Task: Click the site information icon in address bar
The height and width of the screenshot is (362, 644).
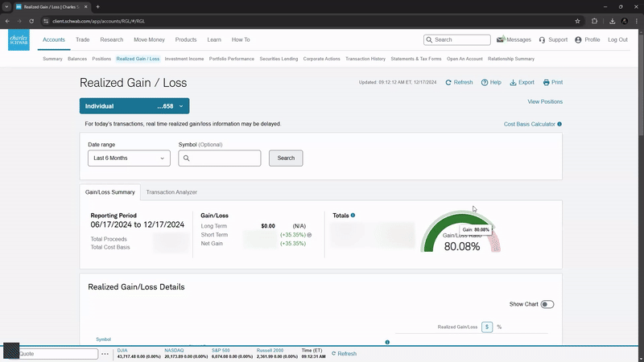Action: (46, 21)
